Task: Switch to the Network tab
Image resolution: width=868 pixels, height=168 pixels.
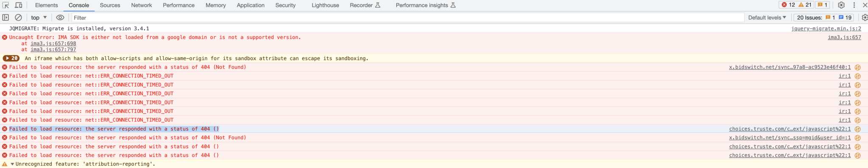Action: click(x=141, y=5)
